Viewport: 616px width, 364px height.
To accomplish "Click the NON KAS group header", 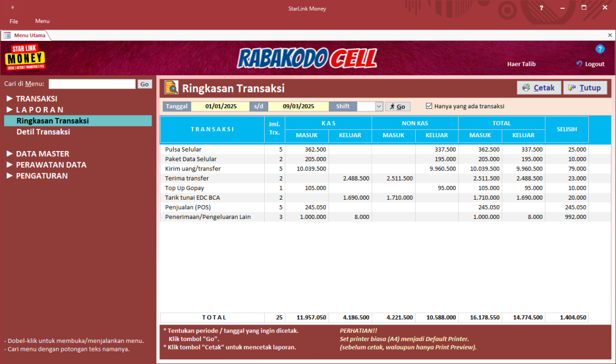I will click(415, 123).
